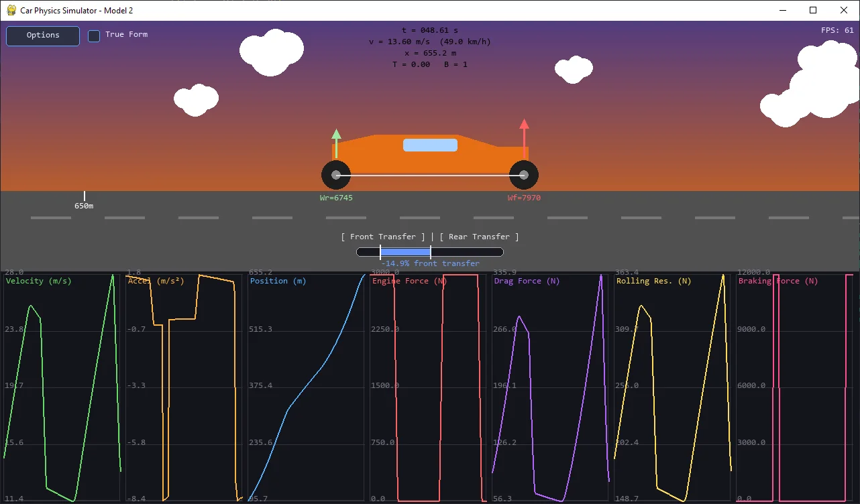Maximize the simulator window
860x504 pixels.
(813, 10)
